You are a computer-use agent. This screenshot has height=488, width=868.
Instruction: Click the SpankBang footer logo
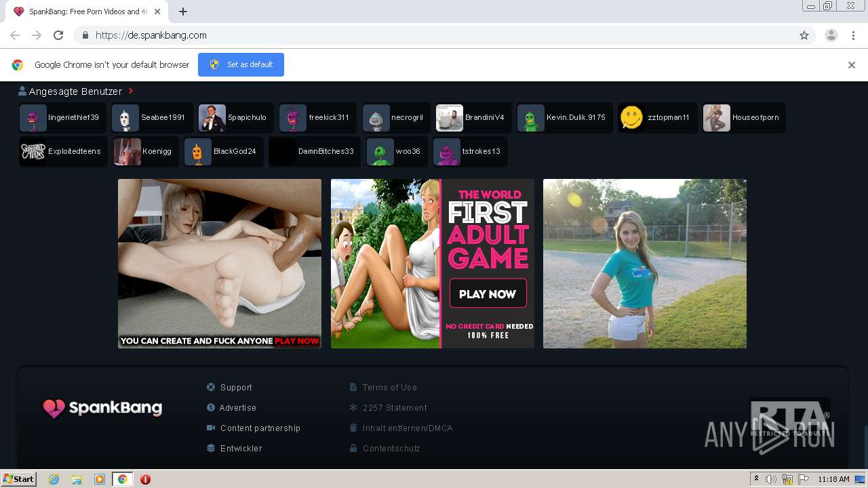tap(102, 408)
